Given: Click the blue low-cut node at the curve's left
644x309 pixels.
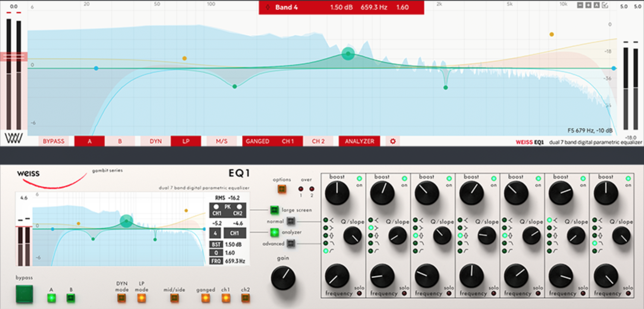Looking at the screenshot, I should (x=96, y=68).
